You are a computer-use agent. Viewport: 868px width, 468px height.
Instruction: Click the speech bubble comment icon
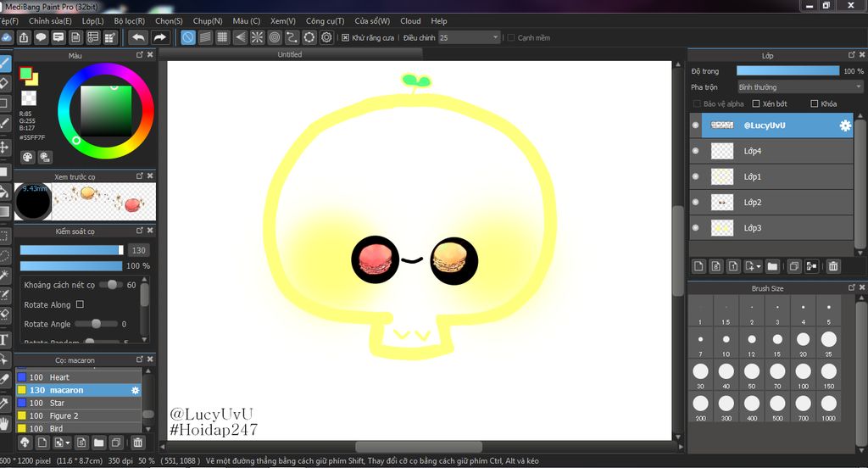pyautogui.click(x=41, y=37)
